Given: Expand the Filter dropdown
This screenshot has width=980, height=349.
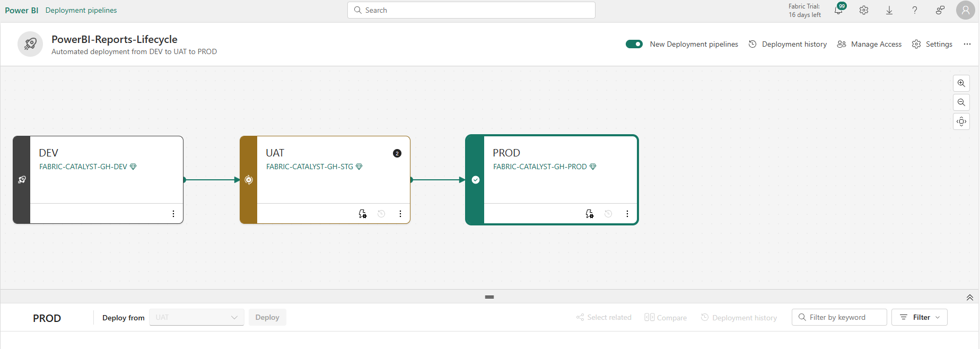Looking at the screenshot, I should point(920,317).
